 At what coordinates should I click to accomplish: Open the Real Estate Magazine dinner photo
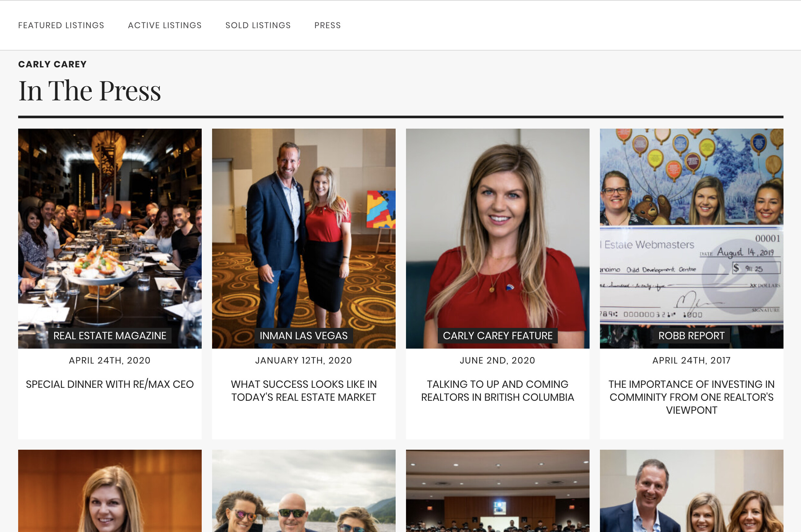click(110, 238)
